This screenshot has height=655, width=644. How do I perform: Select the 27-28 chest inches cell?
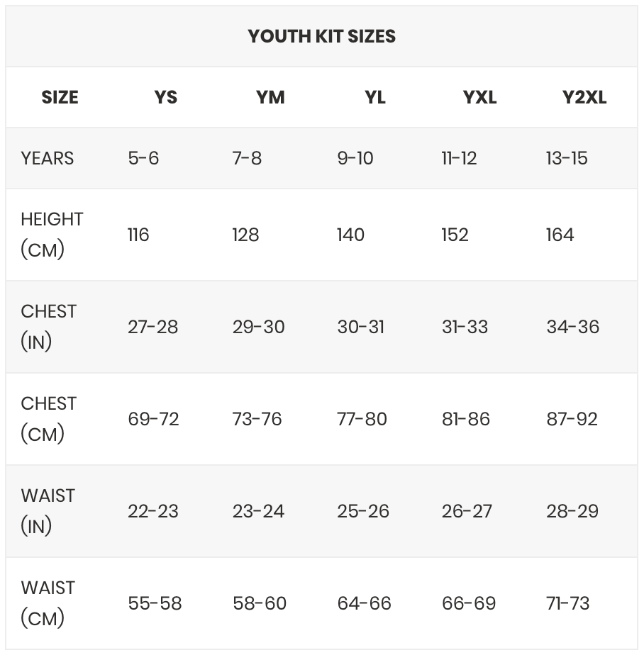coord(153,327)
